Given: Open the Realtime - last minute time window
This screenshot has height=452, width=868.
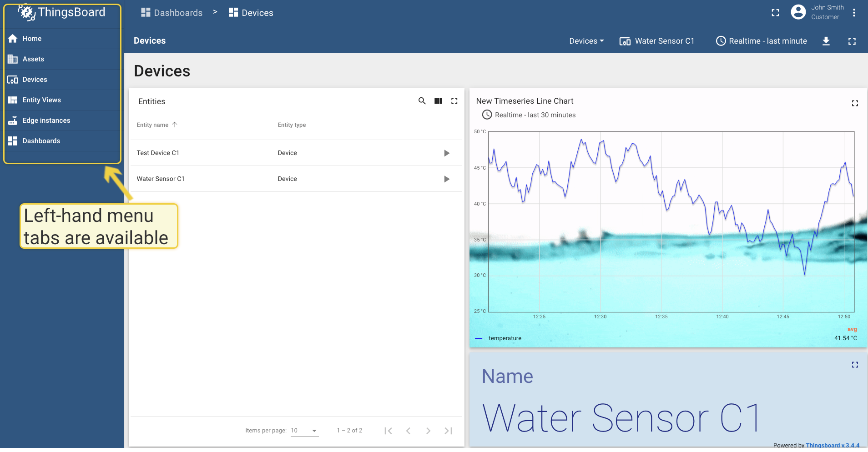Looking at the screenshot, I should (762, 41).
